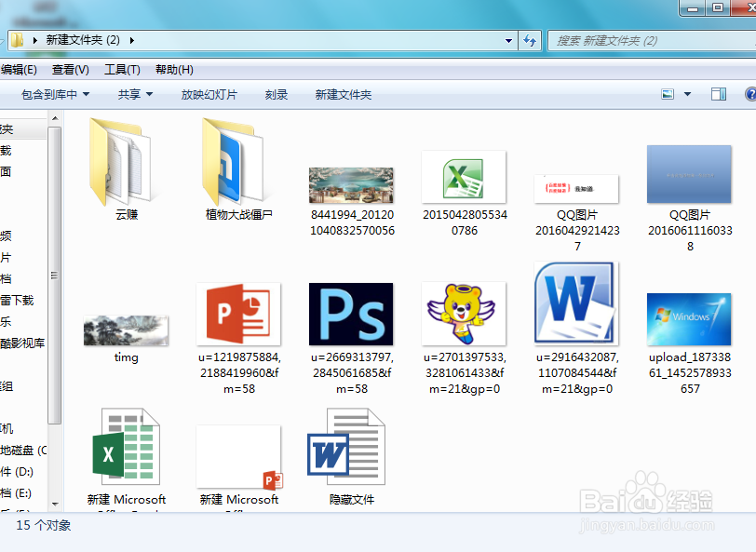756x552 pixels.
Task: Click navigation pane scroll down arrow
Action: [55, 505]
